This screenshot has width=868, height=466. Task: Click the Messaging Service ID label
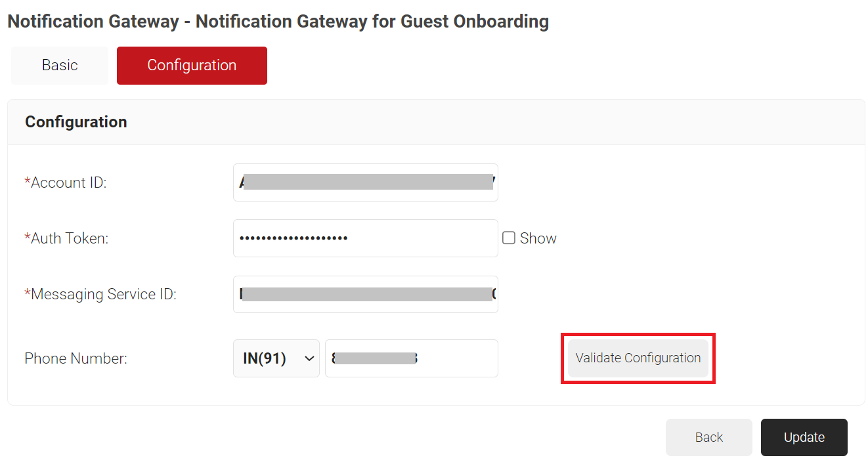pos(103,294)
